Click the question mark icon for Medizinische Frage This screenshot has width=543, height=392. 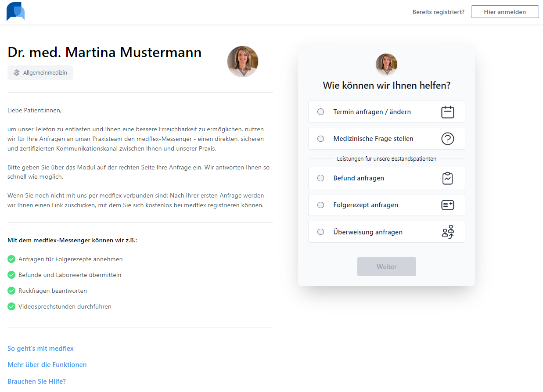[x=447, y=139]
